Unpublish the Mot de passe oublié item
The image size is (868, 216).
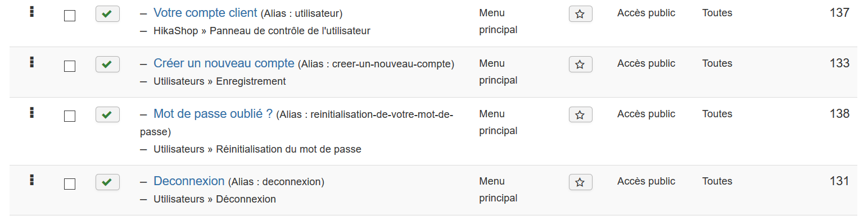tap(107, 115)
